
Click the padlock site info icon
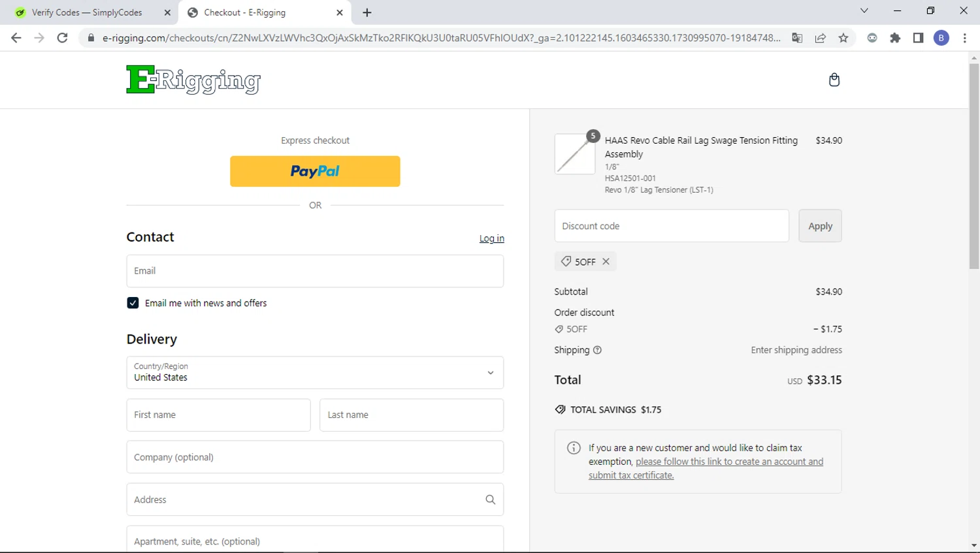tap(91, 38)
